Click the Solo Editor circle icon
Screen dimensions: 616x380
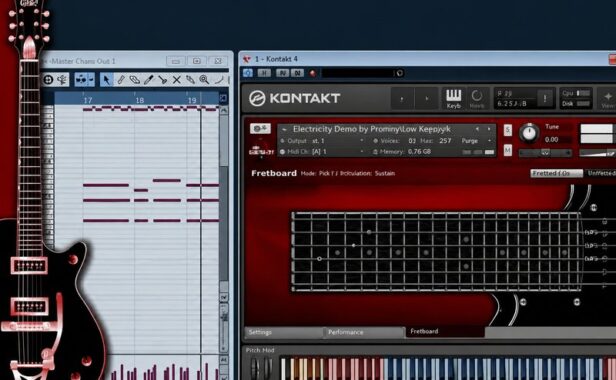coord(48,80)
